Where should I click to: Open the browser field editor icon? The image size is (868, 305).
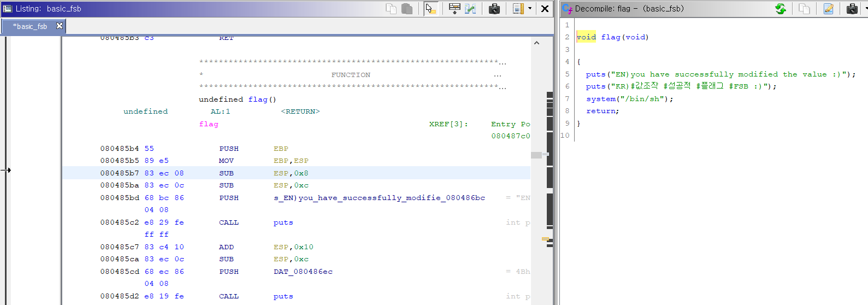point(454,9)
